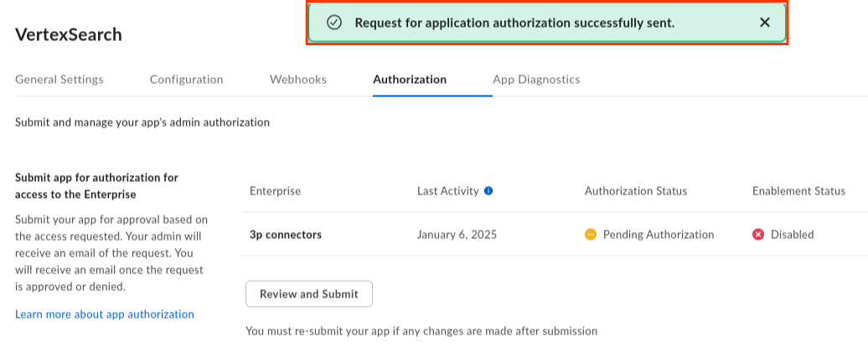868x363 pixels.
Task: Click the yellow Pending Authorization status icon
Action: point(591,235)
